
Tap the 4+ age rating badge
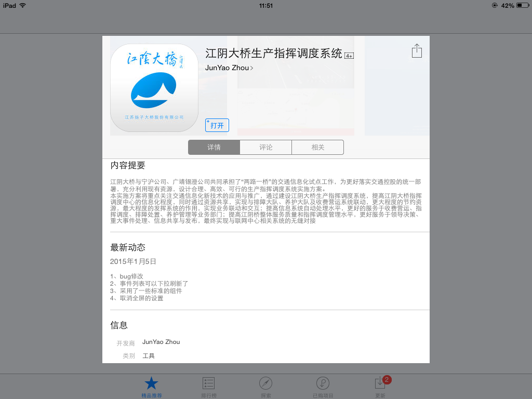(x=349, y=56)
